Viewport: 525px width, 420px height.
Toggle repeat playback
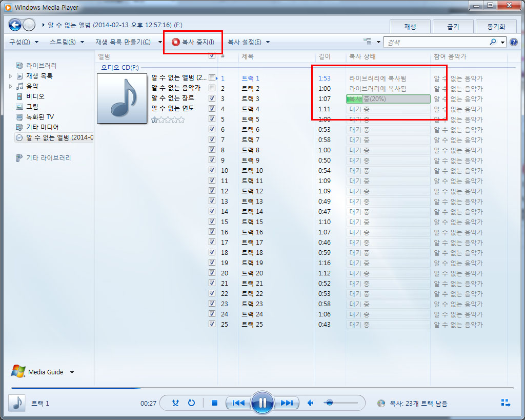pos(192,403)
